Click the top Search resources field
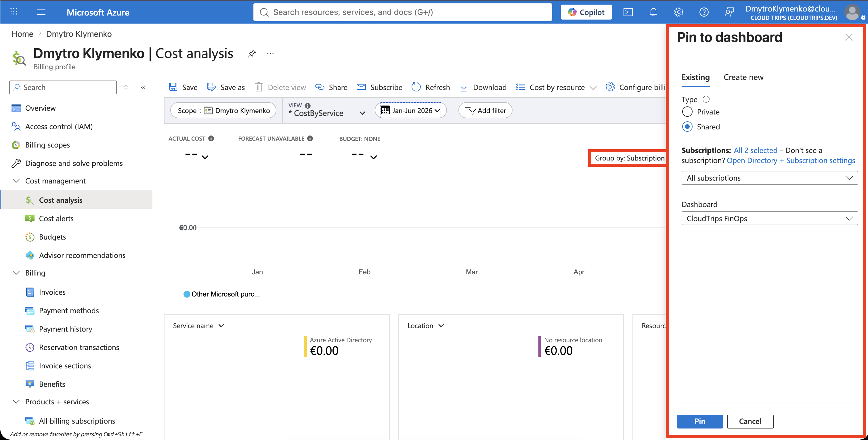Screen dimensions: 868x440 pyautogui.click(x=402, y=12)
